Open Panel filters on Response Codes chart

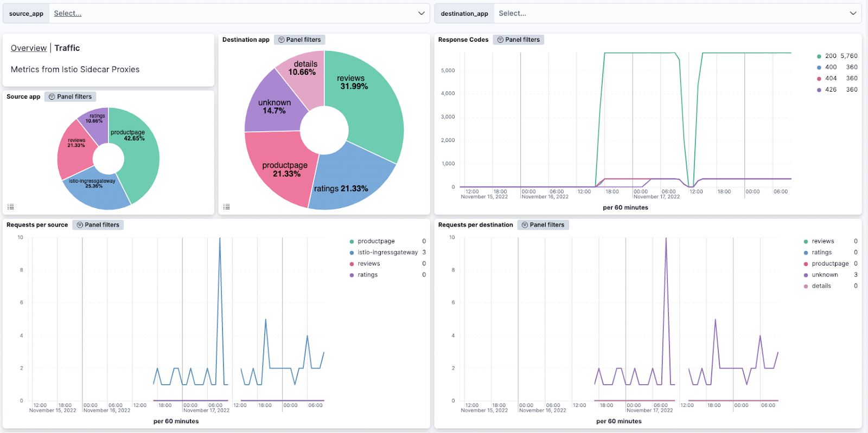pyautogui.click(x=518, y=40)
